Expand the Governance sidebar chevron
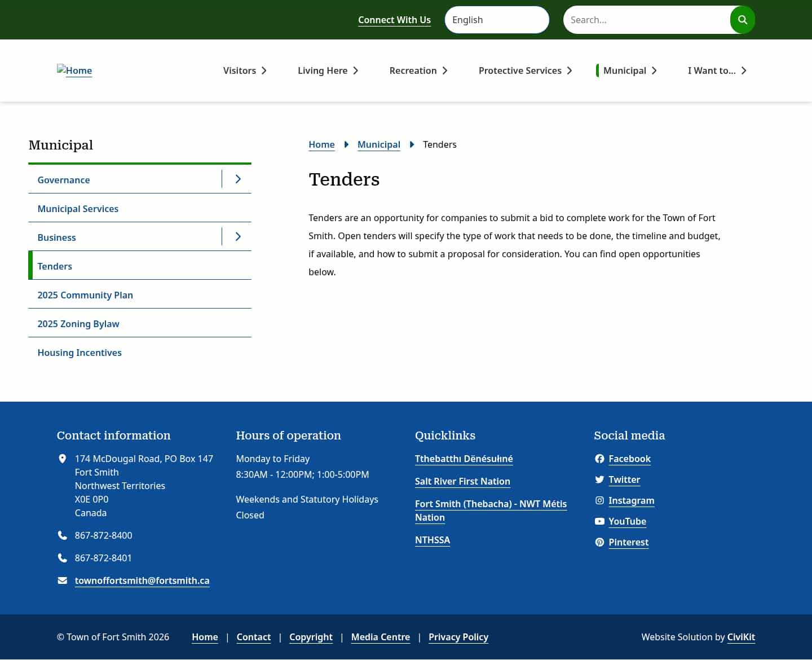 pos(237,179)
